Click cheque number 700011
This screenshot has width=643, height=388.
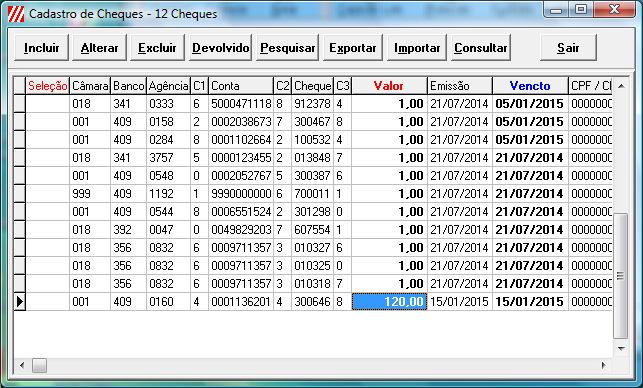coord(312,194)
